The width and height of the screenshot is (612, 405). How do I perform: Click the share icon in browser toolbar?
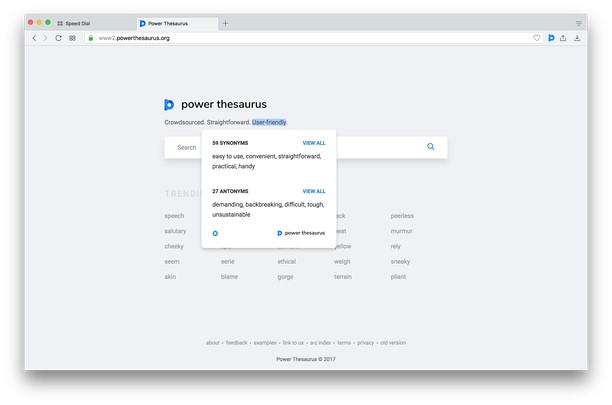pyautogui.click(x=564, y=38)
